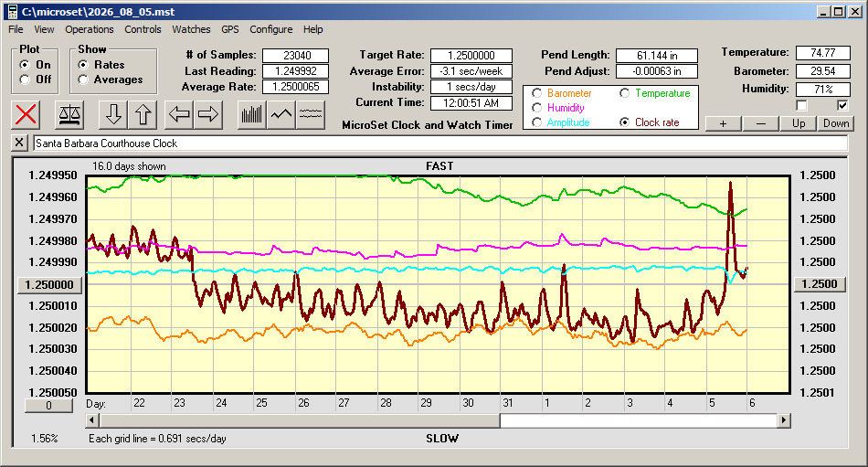
Task: Click the Target Rate field
Action: [471, 56]
